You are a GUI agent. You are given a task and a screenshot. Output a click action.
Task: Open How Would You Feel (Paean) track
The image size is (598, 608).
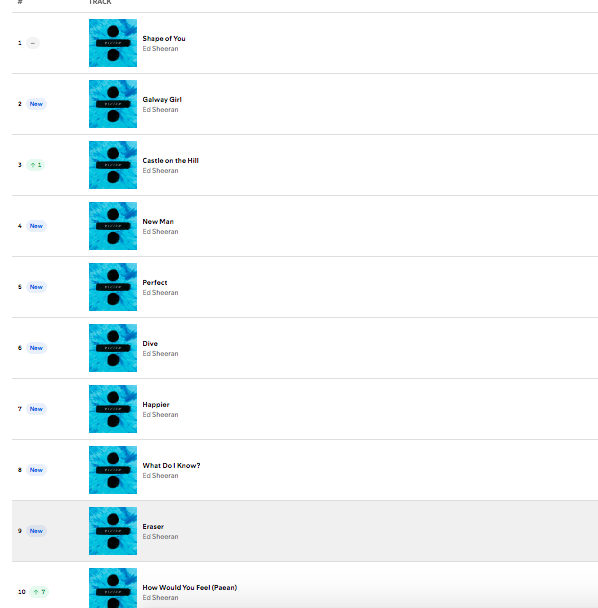[x=190, y=587]
